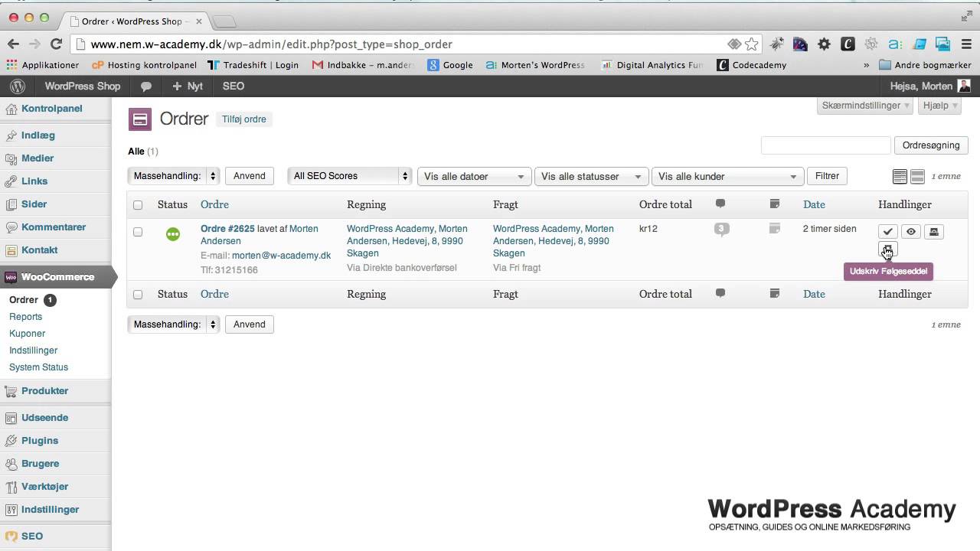This screenshot has width=980, height=551.
Task: Click the 'kr12' order total cell
Action: coord(648,229)
